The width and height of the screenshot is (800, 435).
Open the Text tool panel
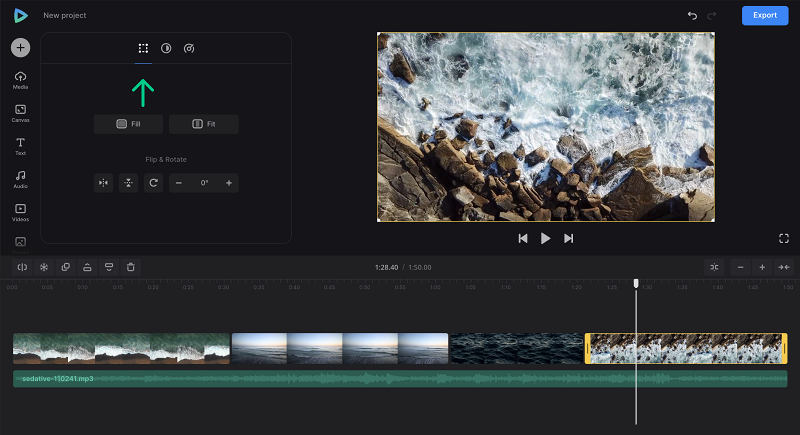click(20, 146)
